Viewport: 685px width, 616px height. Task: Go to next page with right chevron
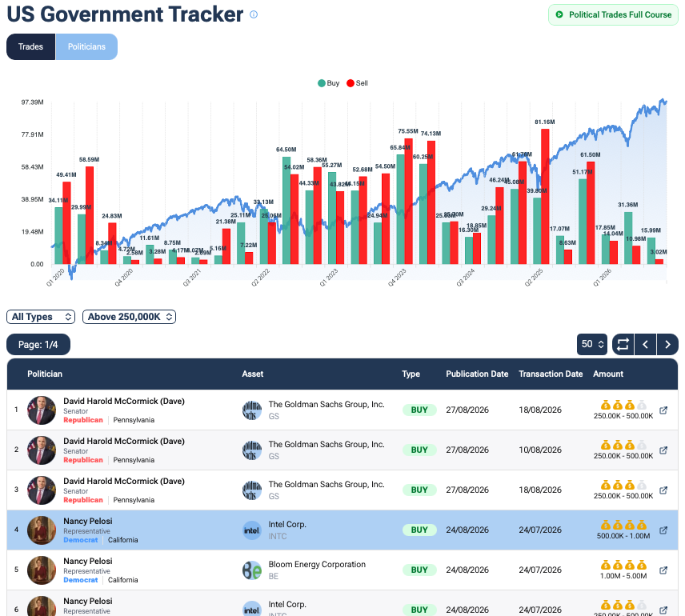pyautogui.click(x=667, y=344)
